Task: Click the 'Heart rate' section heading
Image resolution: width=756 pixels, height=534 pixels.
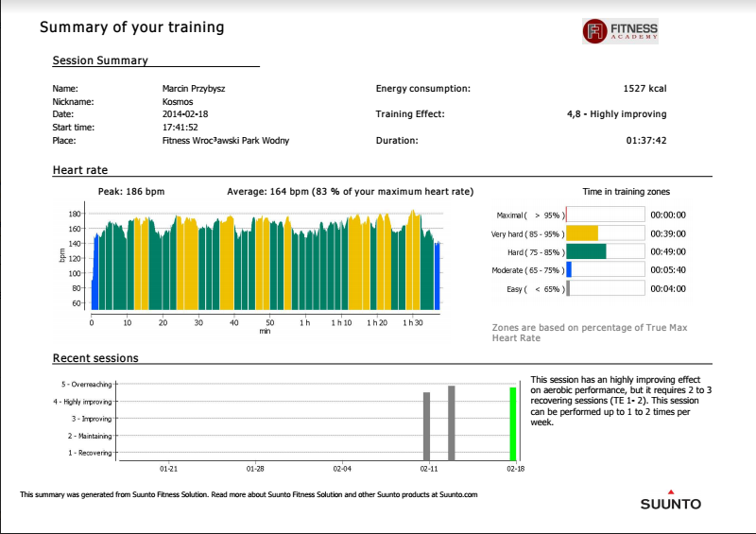Action: (x=80, y=170)
